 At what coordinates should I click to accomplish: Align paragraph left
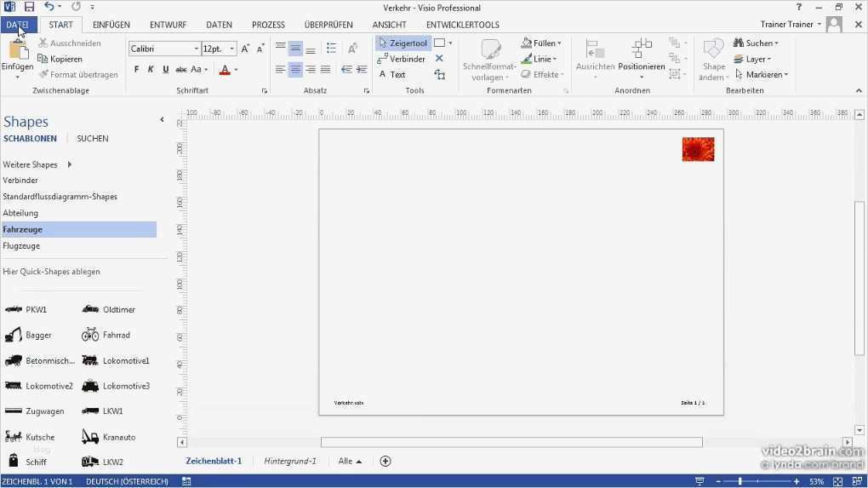coord(281,70)
